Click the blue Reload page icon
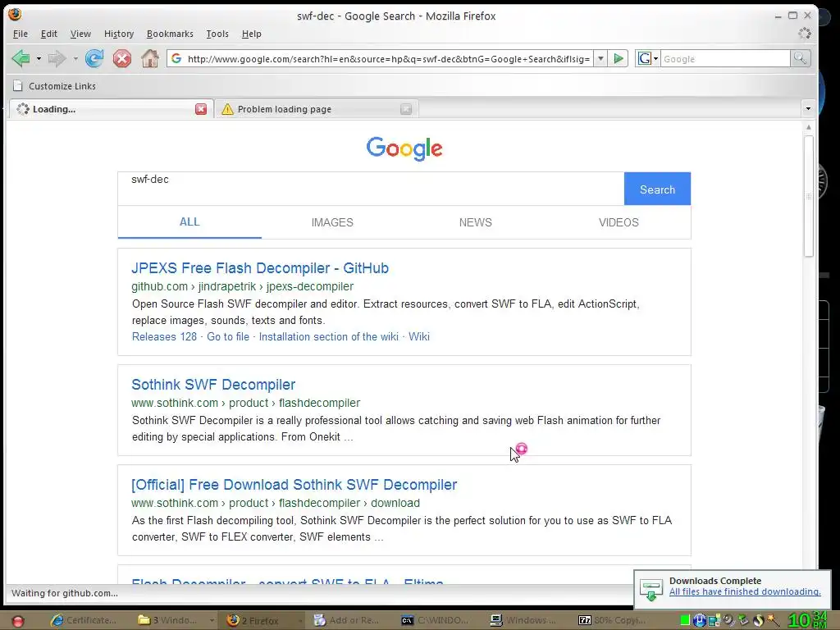This screenshot has width=840, height=630. [x=94, y=58]
